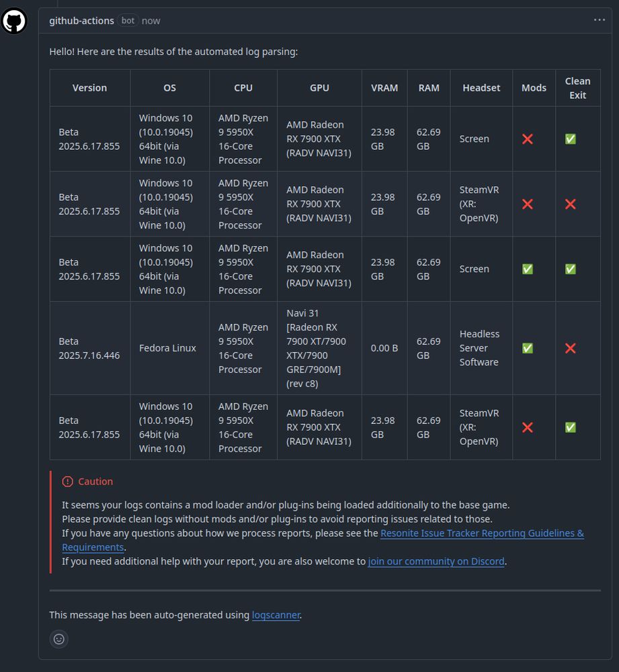Open the logscanner link
Image resolution: width=619 pixels, height=672 pixels.
(276, 615)
